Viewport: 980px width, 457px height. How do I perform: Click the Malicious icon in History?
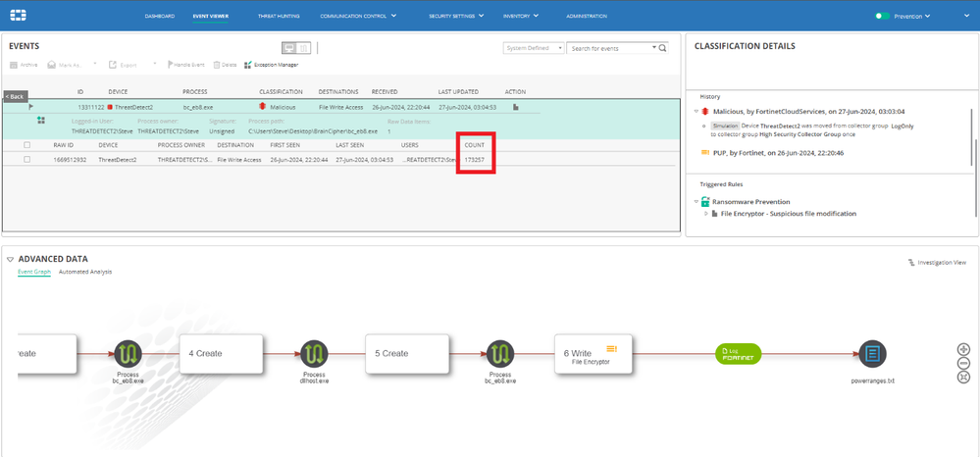[704, 111]
